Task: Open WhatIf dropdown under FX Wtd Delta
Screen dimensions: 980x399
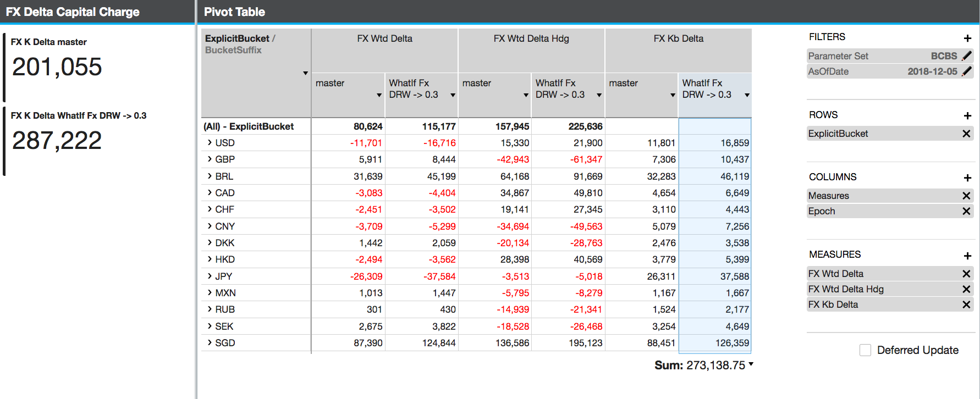Action: coord(453,95)
